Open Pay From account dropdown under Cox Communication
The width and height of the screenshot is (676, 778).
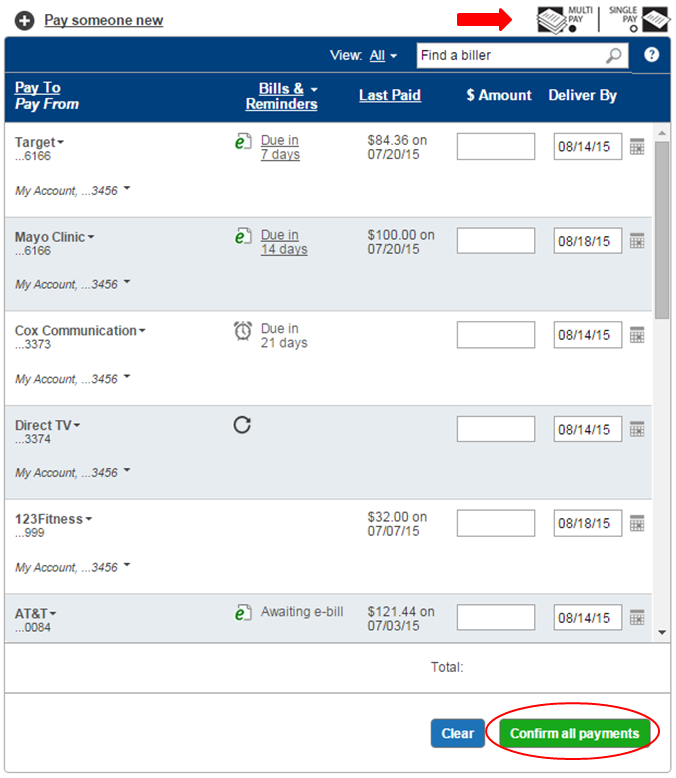click(127, 376)
